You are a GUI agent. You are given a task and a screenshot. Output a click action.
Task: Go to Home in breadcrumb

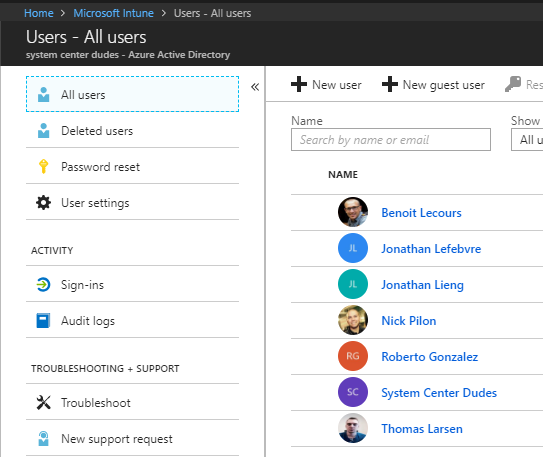coord(39,13)
